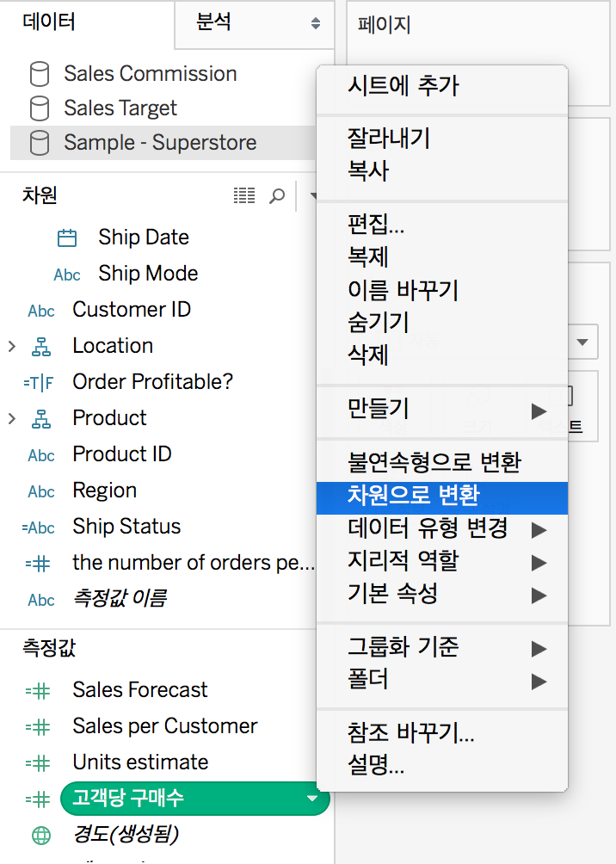Image resolution: width=616 pixels, height=864 pixels.
Task: Click the Abc type icon beside Customer ID
Action: tap(41, 311)
